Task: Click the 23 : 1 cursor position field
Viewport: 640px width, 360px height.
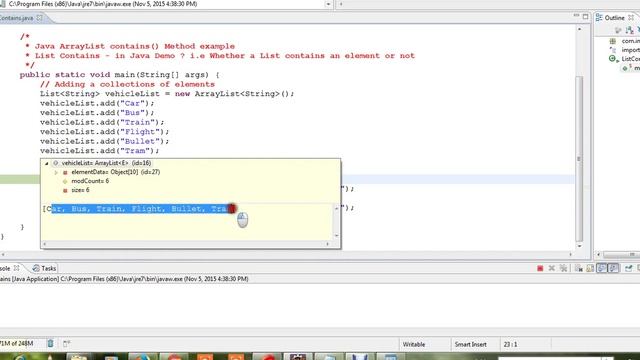Action: point(510,344)
